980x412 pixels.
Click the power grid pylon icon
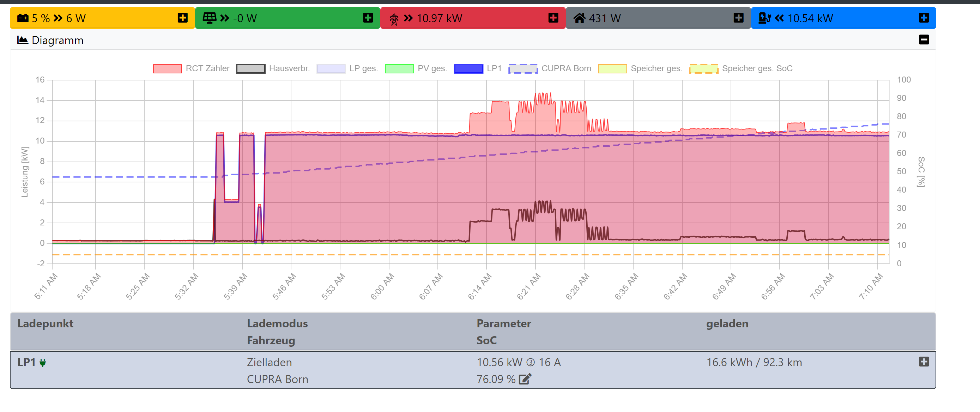tap(394, 19)
